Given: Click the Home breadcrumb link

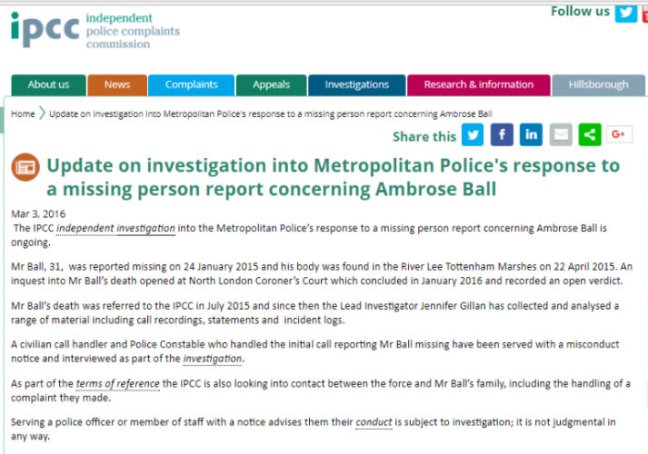Looking at the screenshot, I should 23,114.
